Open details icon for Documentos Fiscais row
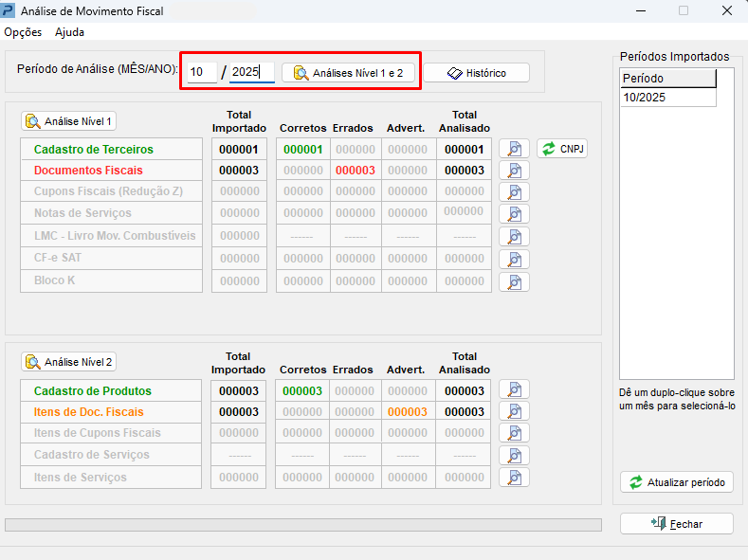748x560 pixels. point(514,171)
